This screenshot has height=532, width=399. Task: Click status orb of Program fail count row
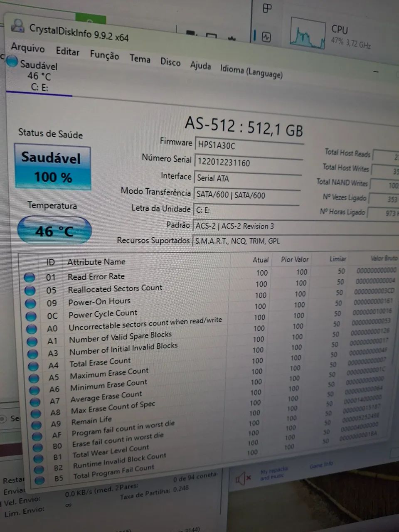click(x=37, y=436)
